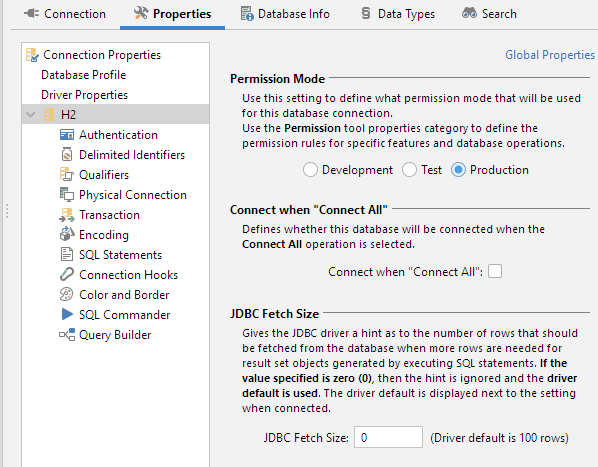This screenshot has width=598, height=467.
Task: Switch to the Data Types tab
Action: (x=398, y=14)
